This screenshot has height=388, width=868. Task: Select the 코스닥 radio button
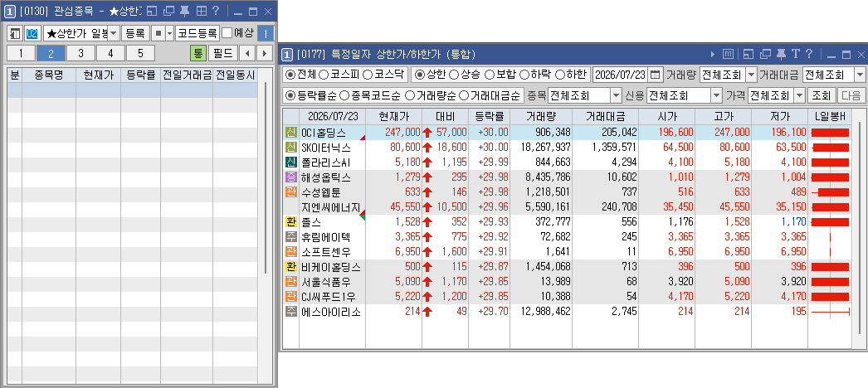tap(368, 74)
